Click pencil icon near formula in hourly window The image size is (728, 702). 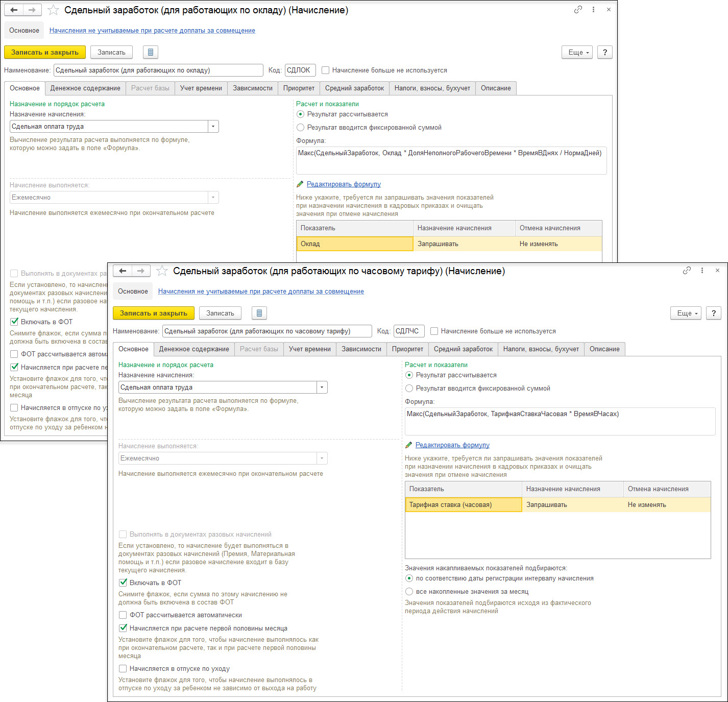click(x=409, y=445)
